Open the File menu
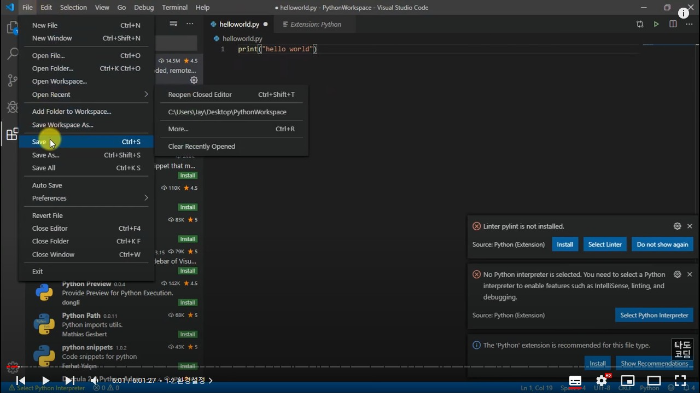Screen dimensions: 700x393 (x=27, y=8)
